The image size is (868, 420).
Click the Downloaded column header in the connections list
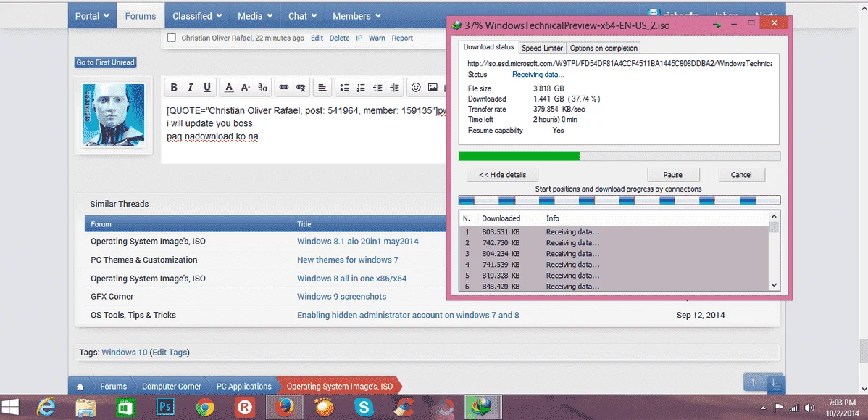click(x=501, y=218)
